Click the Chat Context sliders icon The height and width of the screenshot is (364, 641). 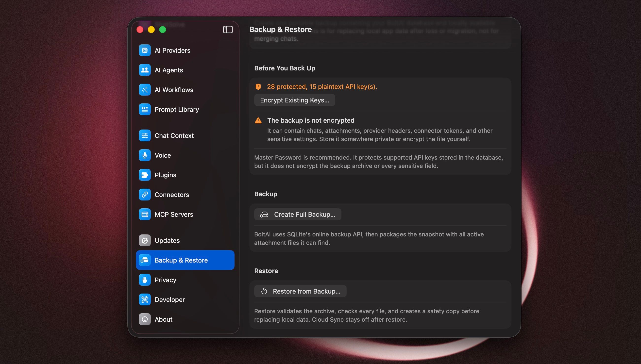click(145, 135)
